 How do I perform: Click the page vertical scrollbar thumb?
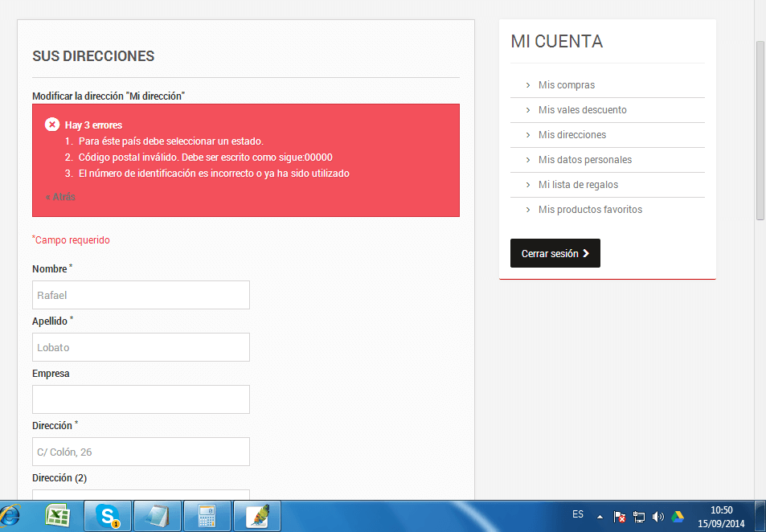click(x=760, y=130)
